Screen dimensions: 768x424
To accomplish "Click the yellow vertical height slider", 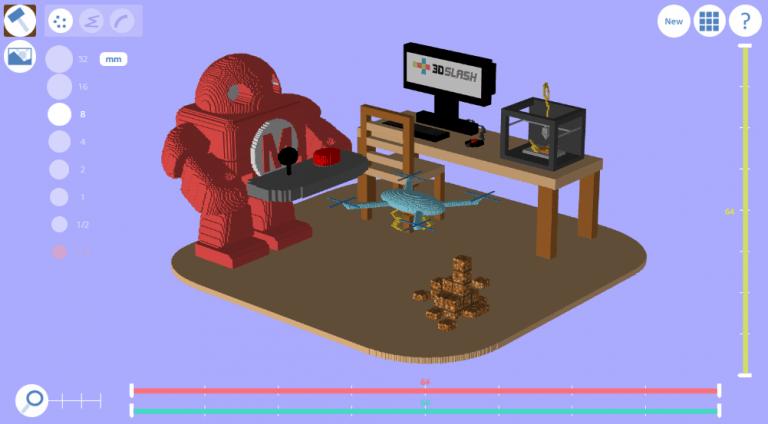I will [745, 210].
